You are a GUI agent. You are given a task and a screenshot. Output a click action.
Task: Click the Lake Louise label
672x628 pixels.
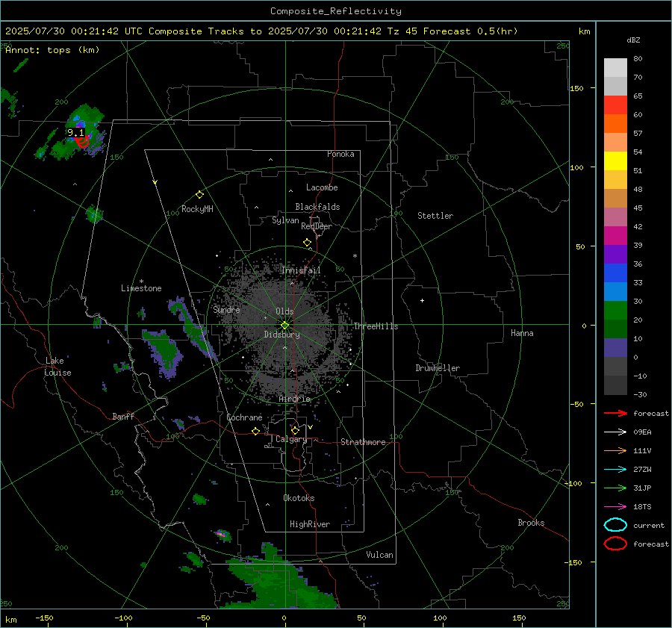(x=57, y=367)
